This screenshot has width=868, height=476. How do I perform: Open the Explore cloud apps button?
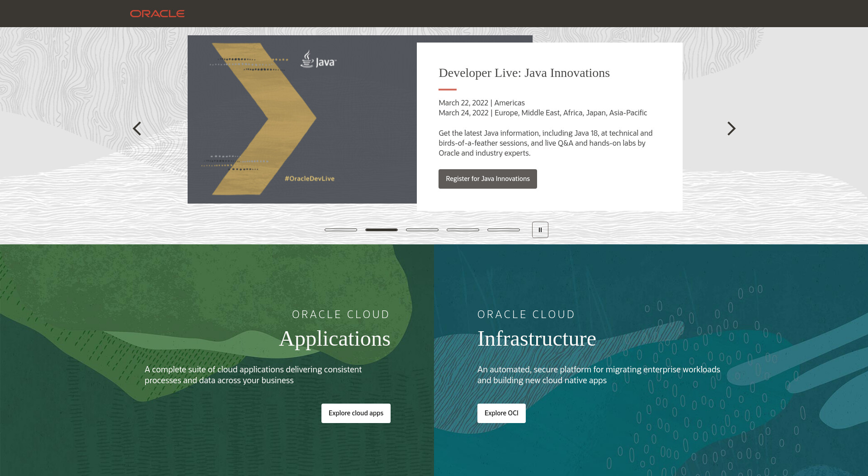pos(356,413)
